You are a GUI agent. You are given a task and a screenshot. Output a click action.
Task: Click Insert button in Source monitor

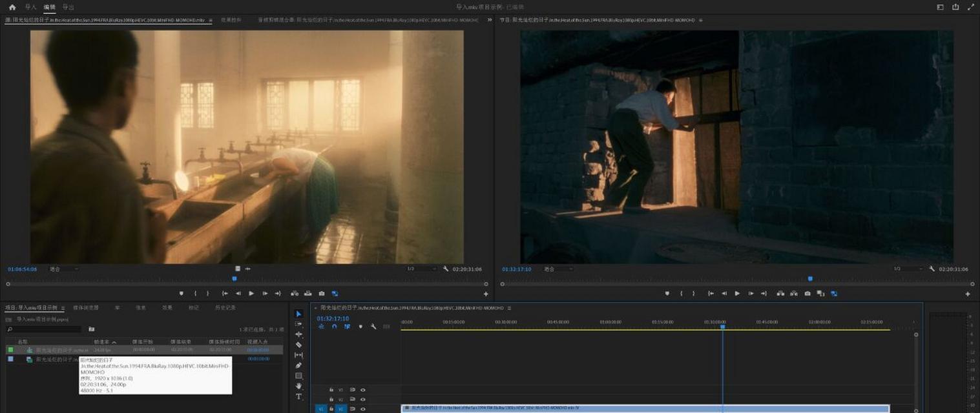(x=295, y=293)
